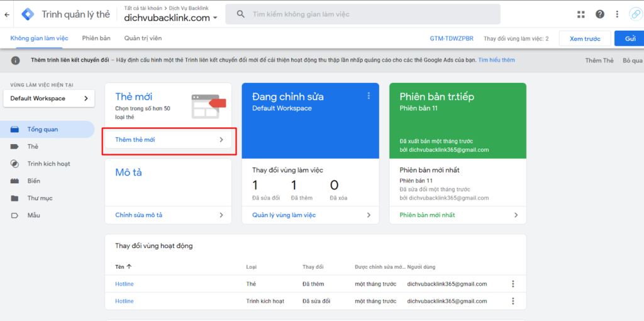Click the Thay đổi column header
644x321 pixels.
click(313, 267)
